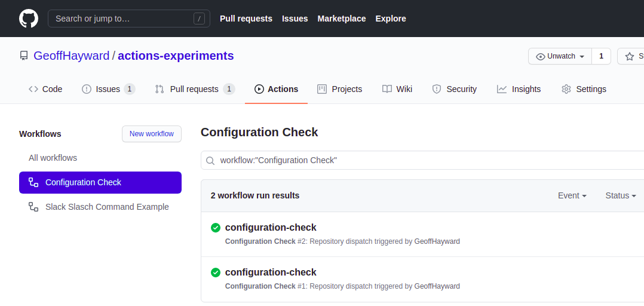Click the repository book icon beside GeoffHayward

click(x=24, y=56)
